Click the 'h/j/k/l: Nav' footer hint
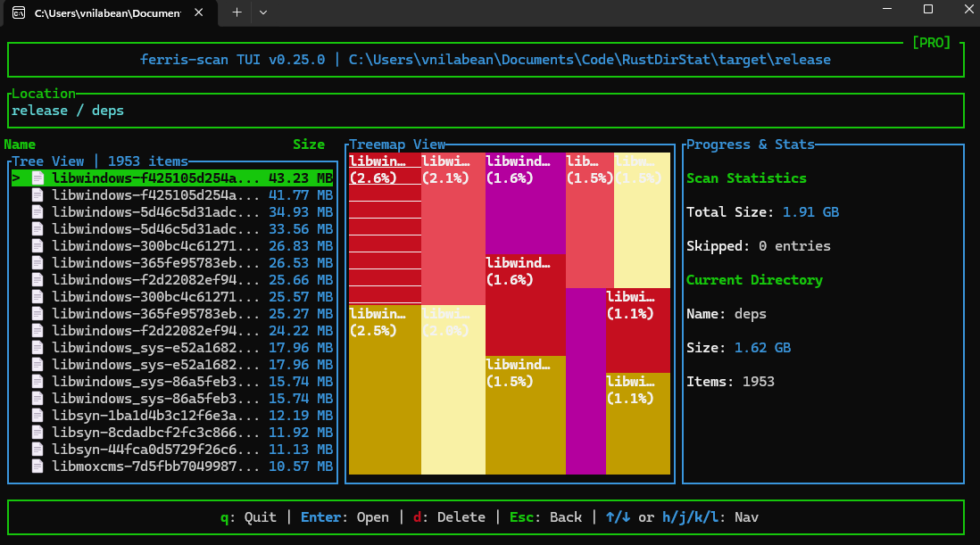 710,517
